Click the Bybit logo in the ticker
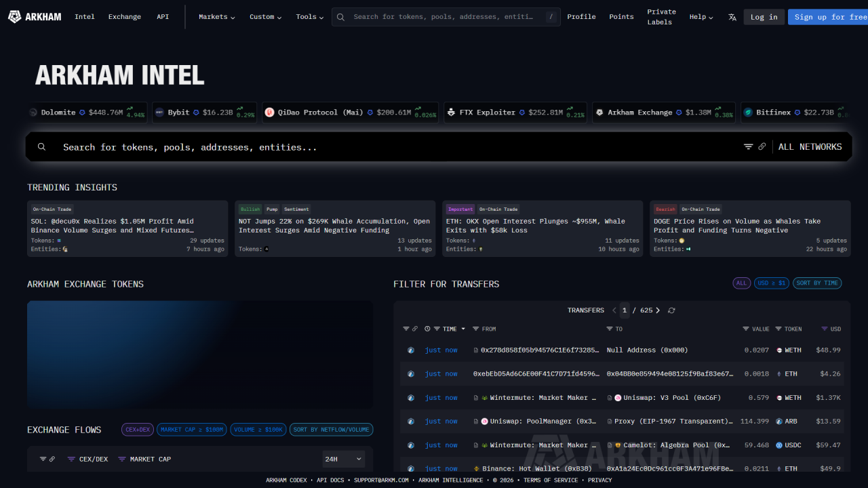The image size is (868, 488). [160, 113]
